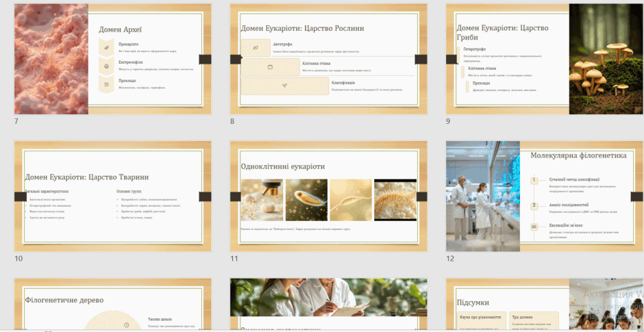644x332 pixels.
Task: Select slide 8 thumbnail about Царство Рослини
Action: coord(329,59)
